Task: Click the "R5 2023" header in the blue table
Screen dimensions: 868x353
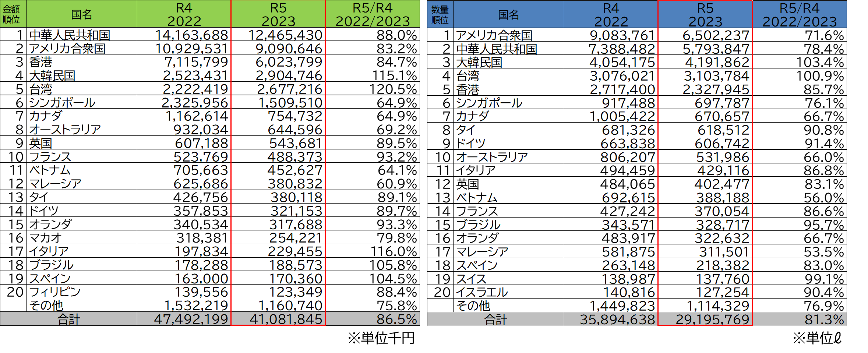Action: click(x=705, y=14)
